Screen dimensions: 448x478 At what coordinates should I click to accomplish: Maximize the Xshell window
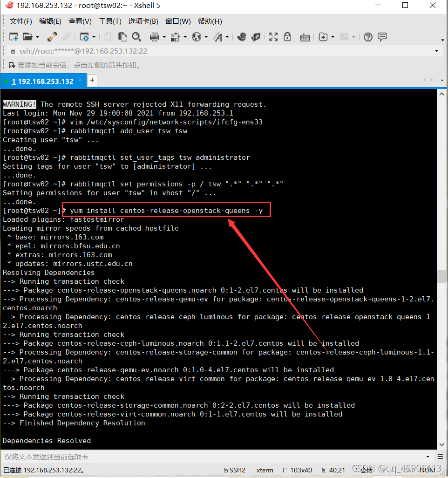click(405, 6)
